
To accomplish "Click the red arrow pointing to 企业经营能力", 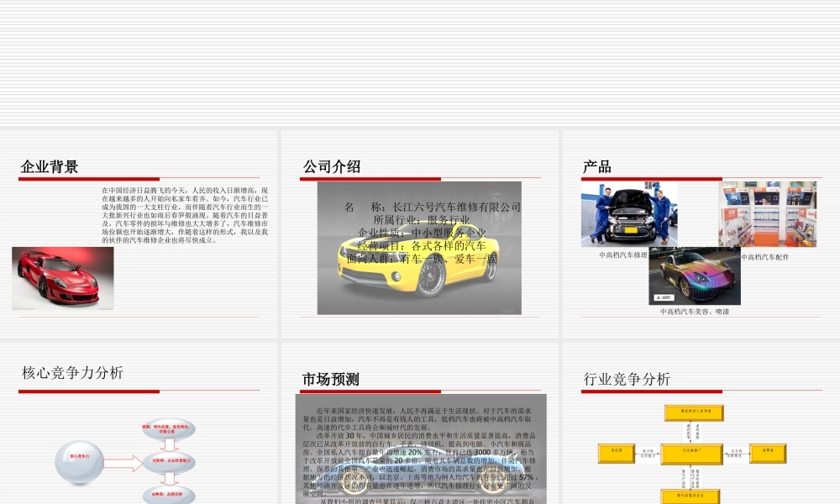I will point(120,462).
